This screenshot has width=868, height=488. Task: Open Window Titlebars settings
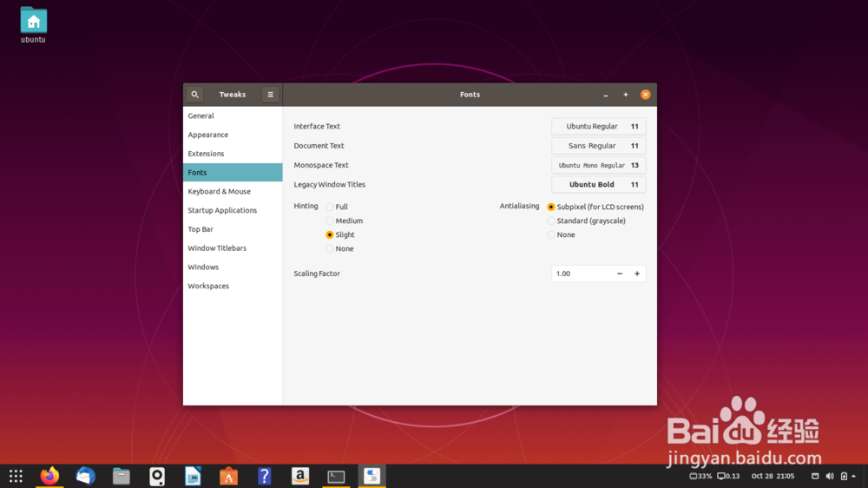click(233, 247)
